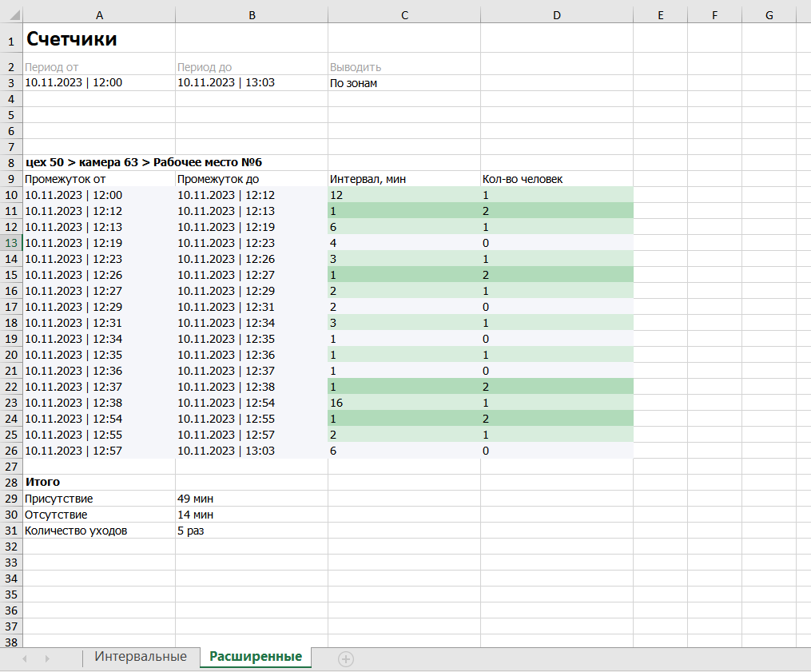811x672 pixels.
Task: Select row 13 header
Action: (11, 243)
